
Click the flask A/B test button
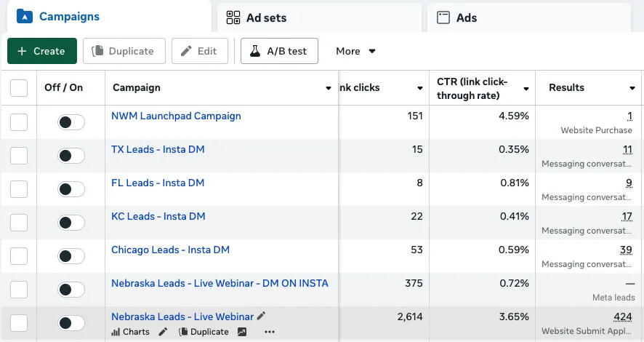coord(279,51)
